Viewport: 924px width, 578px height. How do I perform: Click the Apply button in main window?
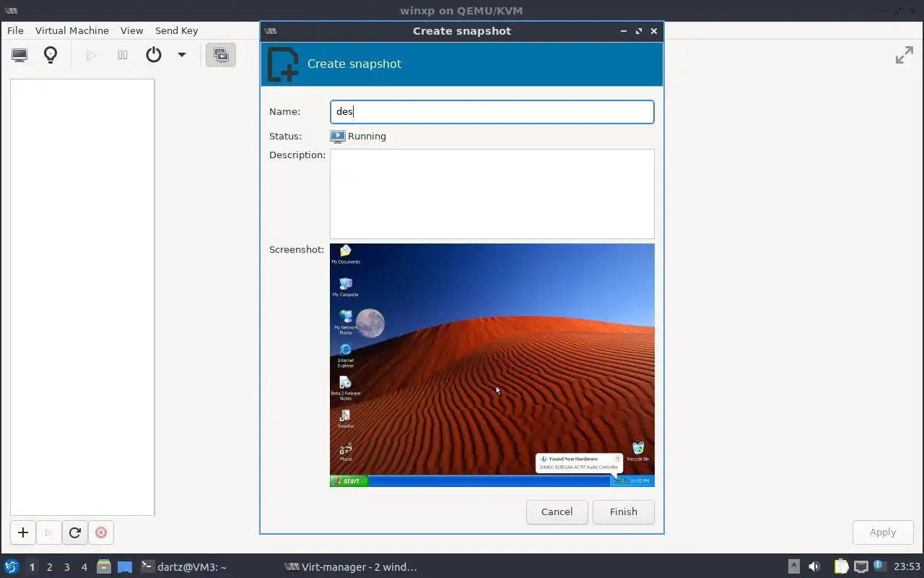click(x=883, y=532)
